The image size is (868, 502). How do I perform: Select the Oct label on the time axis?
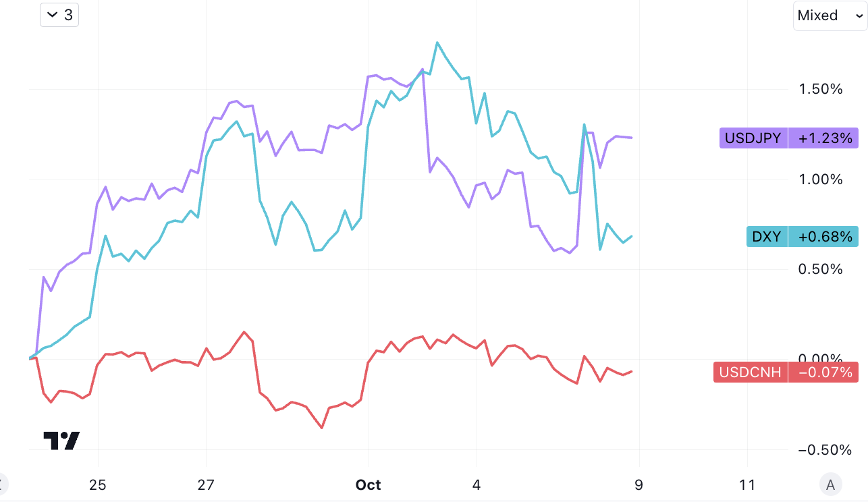368,484
